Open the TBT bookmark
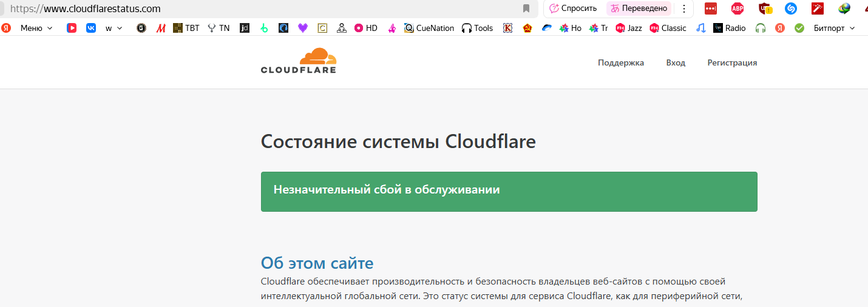 click(x=186, y=28)
